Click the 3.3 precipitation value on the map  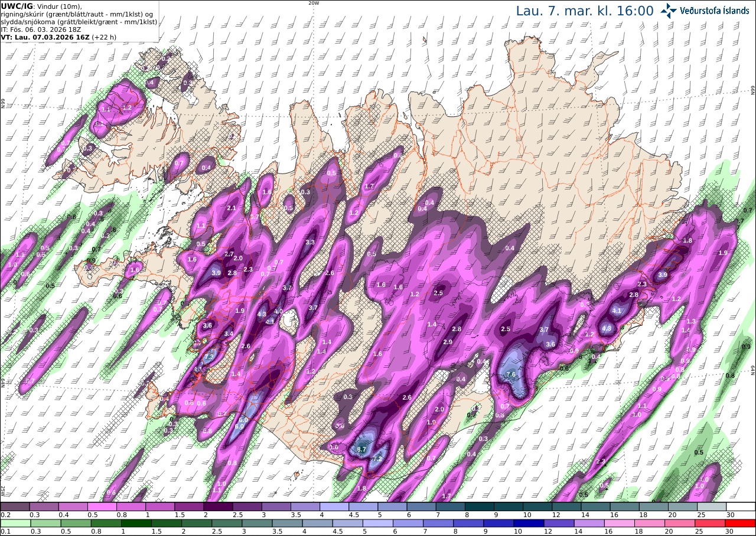point(310,243)
